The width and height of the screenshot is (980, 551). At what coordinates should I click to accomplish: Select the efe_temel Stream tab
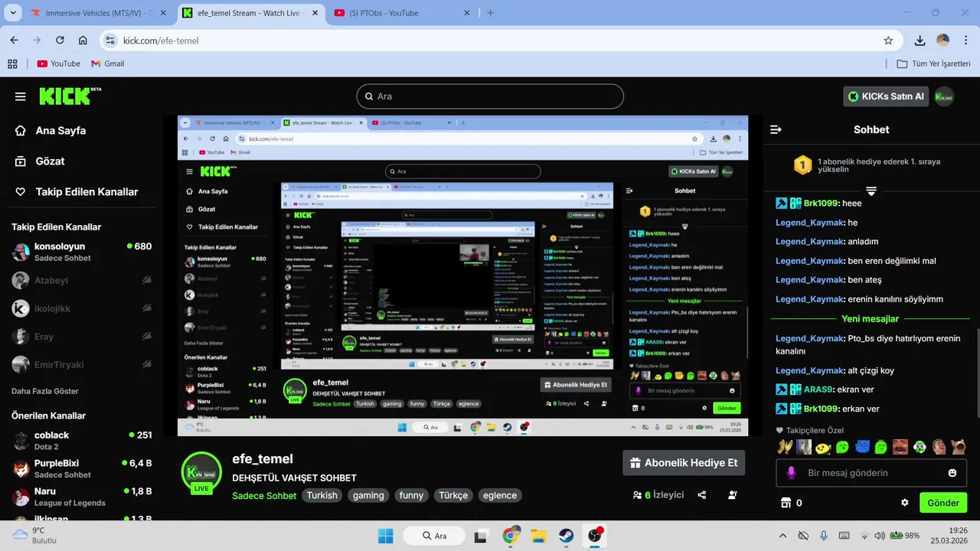pos(250,13)
